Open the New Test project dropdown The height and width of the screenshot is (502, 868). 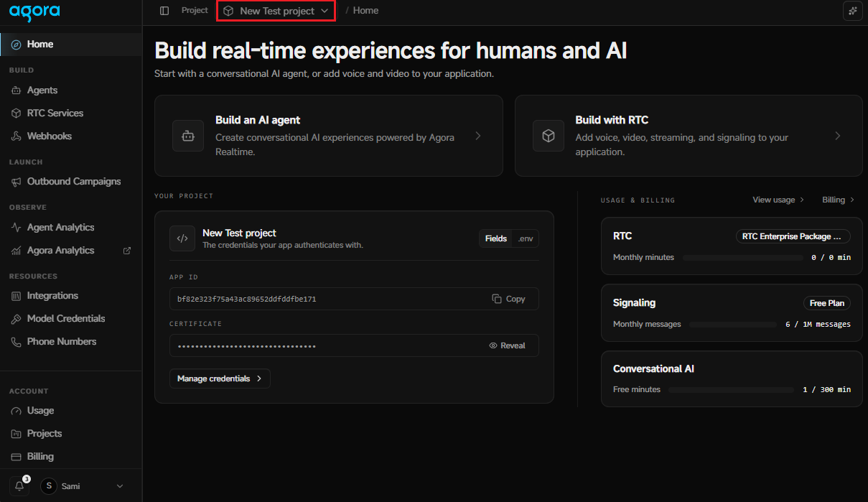pyautogui.click(x=276, y=11)
